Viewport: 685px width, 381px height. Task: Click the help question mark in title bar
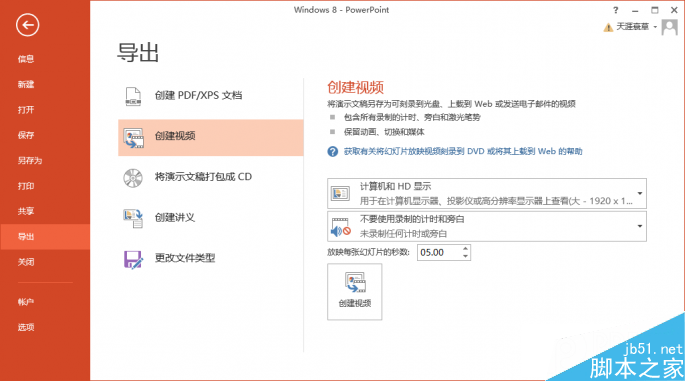click(x=616, y=10)
